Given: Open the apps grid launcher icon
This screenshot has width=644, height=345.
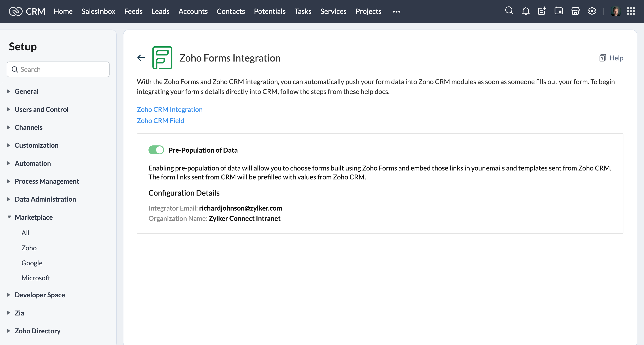Looking at the screenshot, I should [631, 11].
